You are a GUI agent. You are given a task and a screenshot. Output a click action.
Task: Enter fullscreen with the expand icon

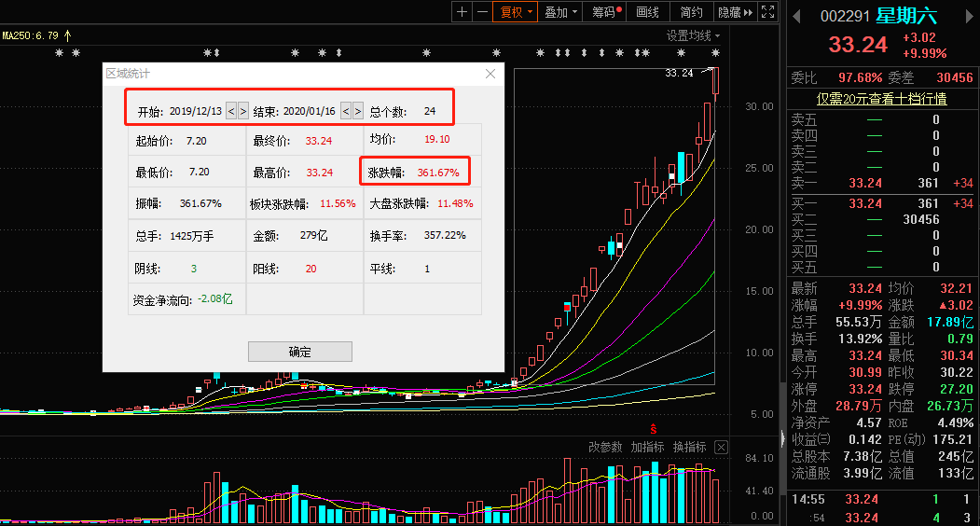click(x=767, y=12)
